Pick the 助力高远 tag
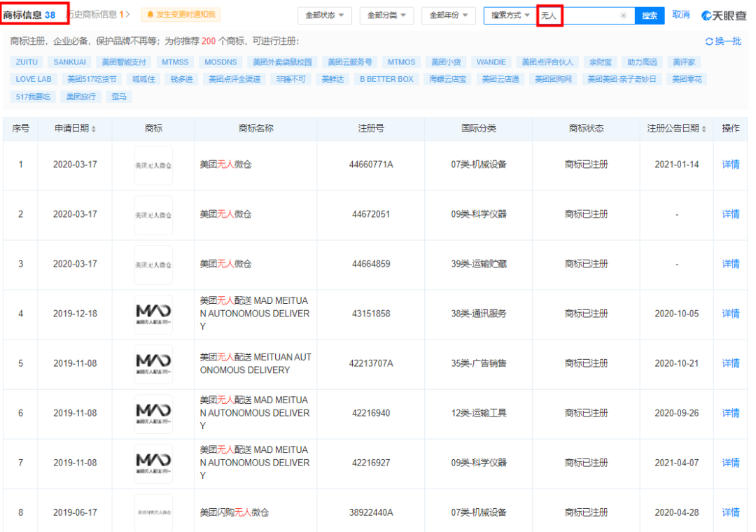This screenshot has width=756, height=532. pyautogui.click(x=642, y=62)
